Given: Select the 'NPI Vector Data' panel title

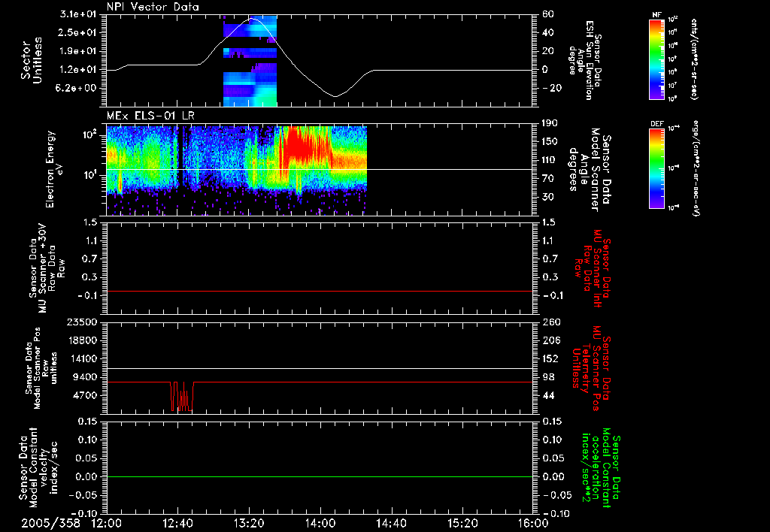Looking at the screenshot, I should click(153, 7).
